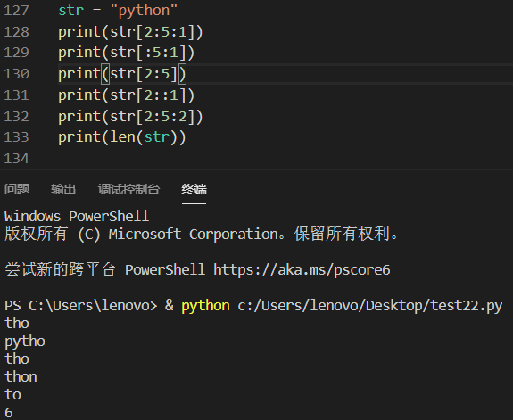Click code line print(str[2::1])

coord(127,95)
